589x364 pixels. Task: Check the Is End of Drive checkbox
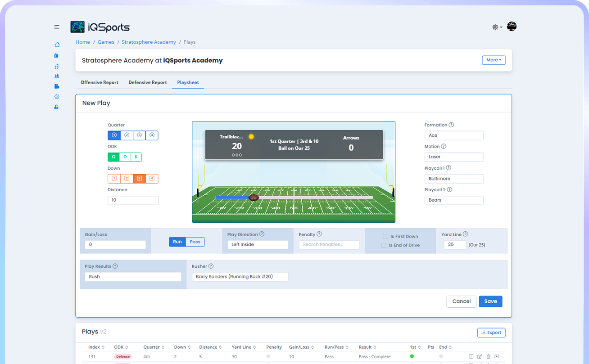click(384, 246)
